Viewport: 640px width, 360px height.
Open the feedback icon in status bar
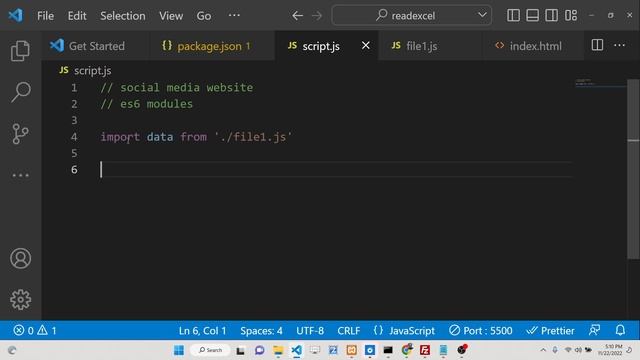coord(594,330)
